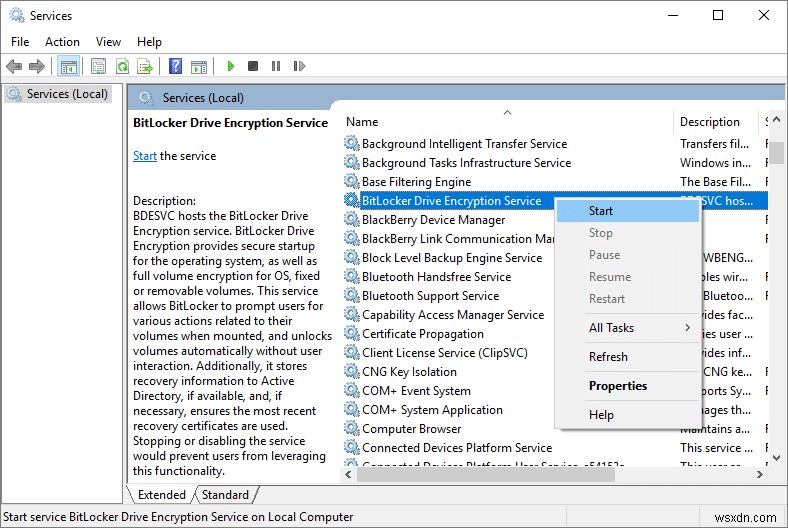788x528 pixels.
Task: Open the blue Help question-mark icon
Action: click(x=175, y=66)
